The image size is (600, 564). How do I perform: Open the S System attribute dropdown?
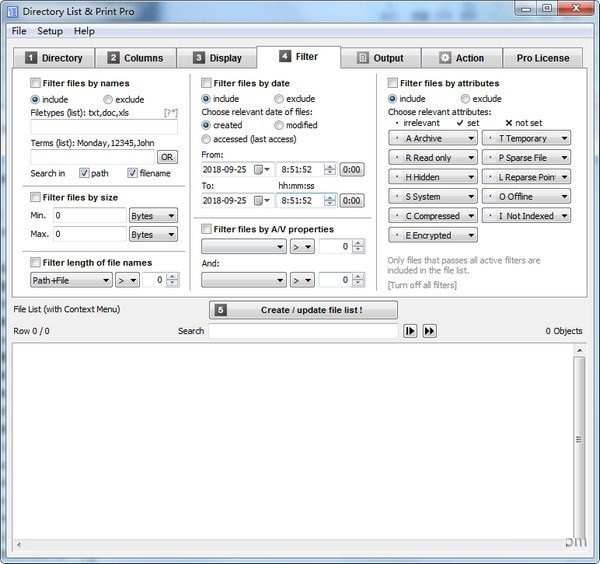(433, 197)
